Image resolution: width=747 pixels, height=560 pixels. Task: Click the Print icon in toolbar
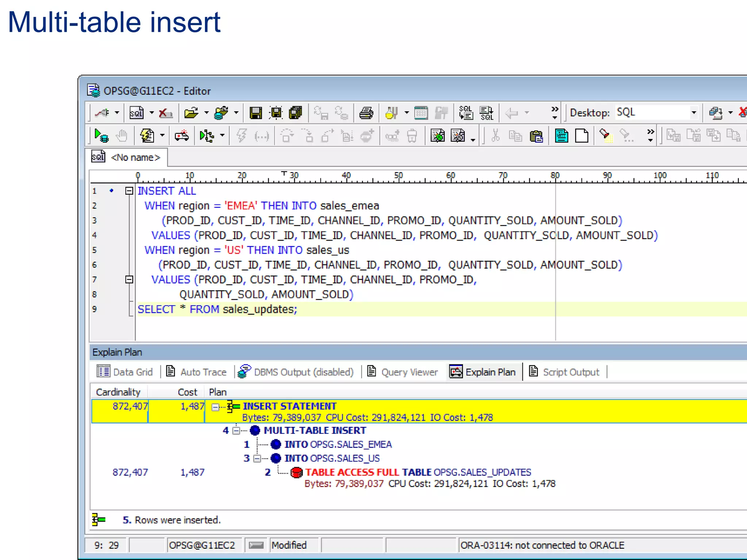366,113
